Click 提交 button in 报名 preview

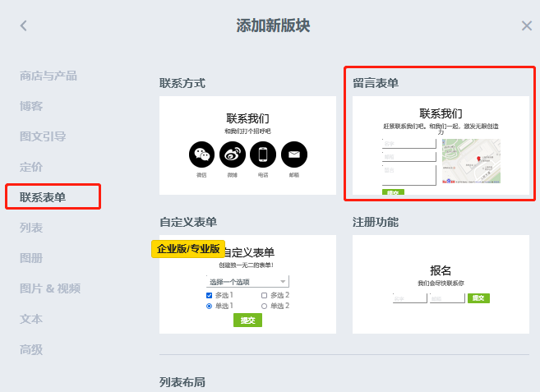[478, 298]
